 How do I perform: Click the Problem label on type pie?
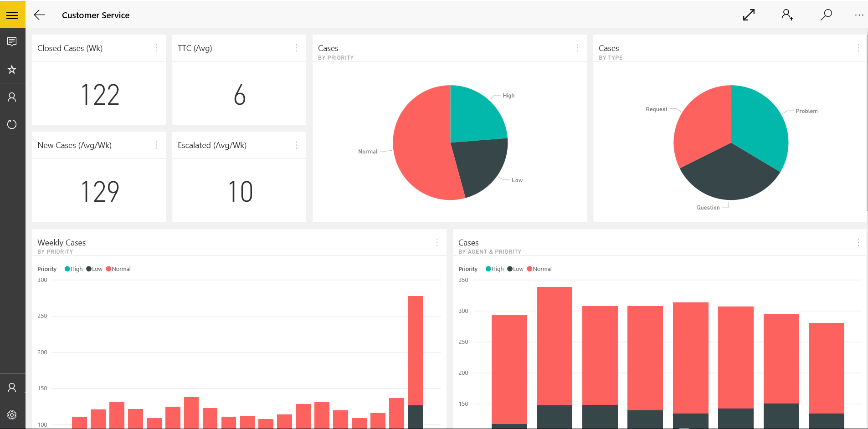[806, 111]
